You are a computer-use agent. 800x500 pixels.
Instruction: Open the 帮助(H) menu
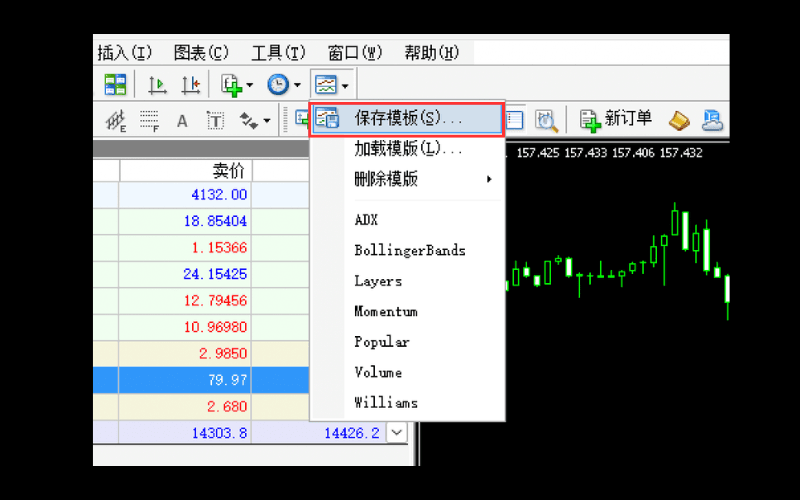(x=432, y=52)
